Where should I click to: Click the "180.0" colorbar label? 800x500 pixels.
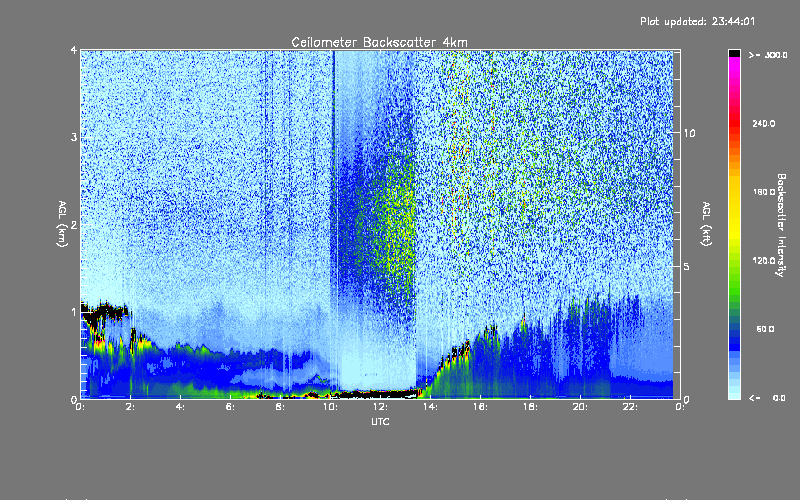(763, 192)
